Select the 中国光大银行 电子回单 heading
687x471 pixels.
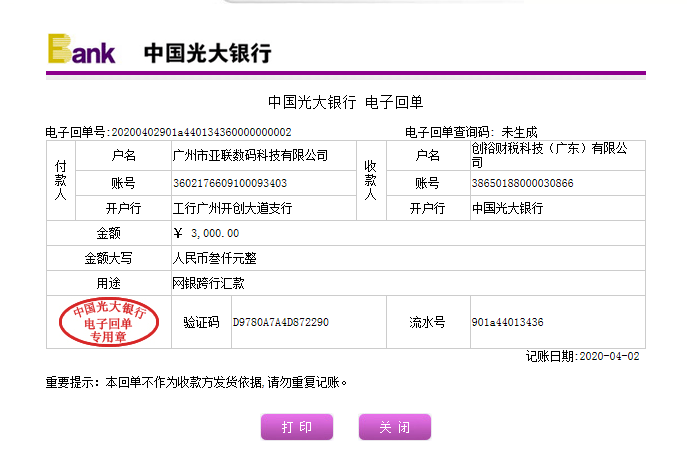click(345, 102)
